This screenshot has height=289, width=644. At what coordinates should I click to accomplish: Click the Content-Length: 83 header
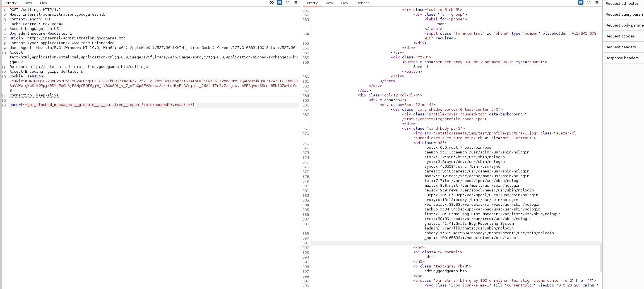click(30, 19)
